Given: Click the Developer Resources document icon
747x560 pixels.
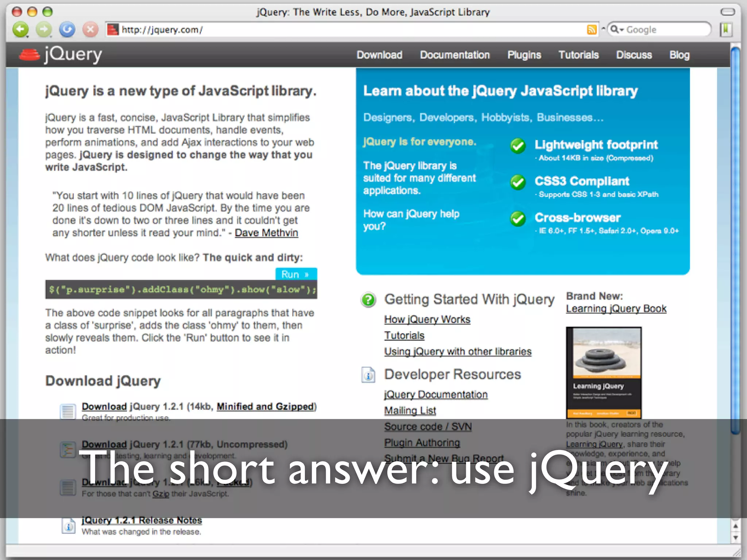Looking at the screenshot, I should click(368, 375).
